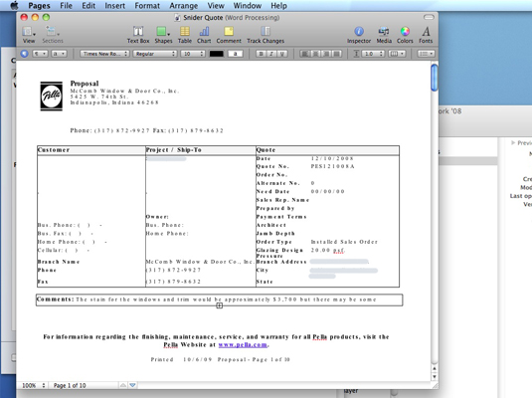Enable Track Changes from toolbar
Image resolution: width=532 pixels, height=398 pixels.
266,35
